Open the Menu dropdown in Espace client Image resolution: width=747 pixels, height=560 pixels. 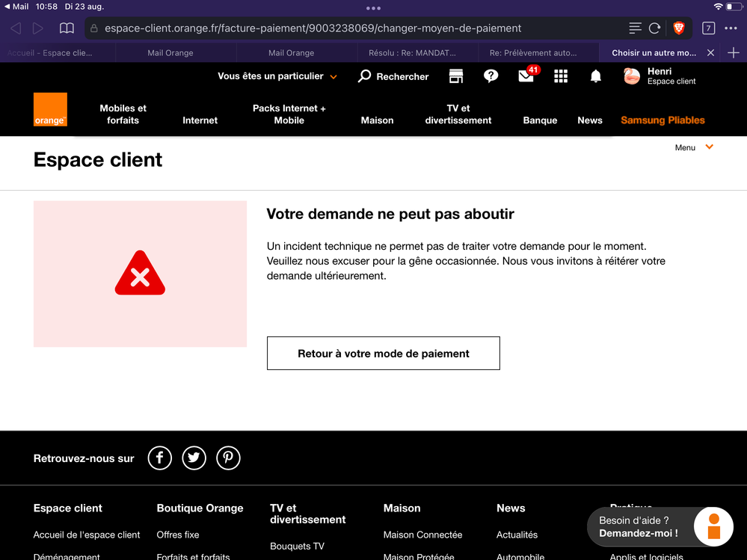tap(692, 147)
